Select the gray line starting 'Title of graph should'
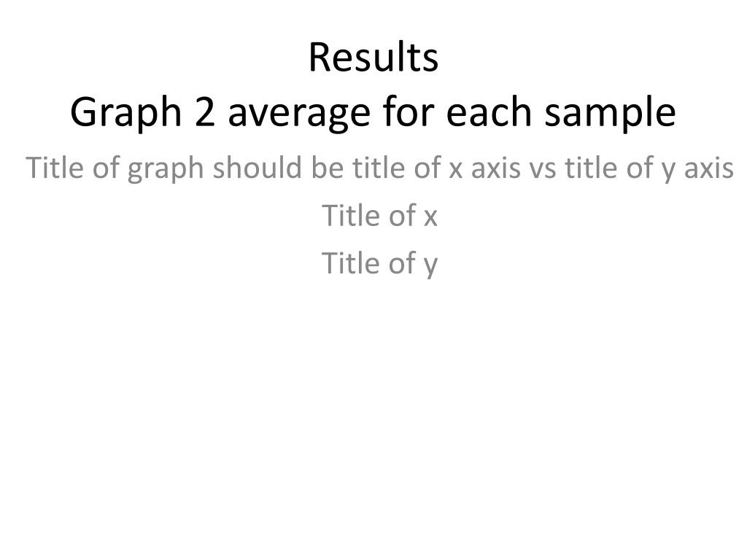Image resolution: width=747 pixels, height=560 pixels. pos(379,168)
